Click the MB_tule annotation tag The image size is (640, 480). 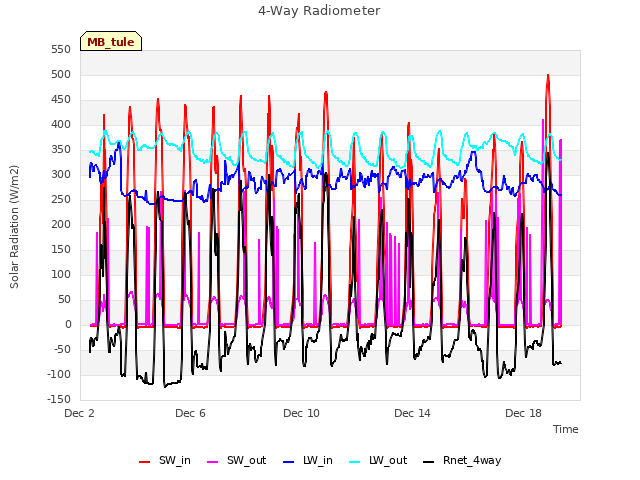coord(111,41)
